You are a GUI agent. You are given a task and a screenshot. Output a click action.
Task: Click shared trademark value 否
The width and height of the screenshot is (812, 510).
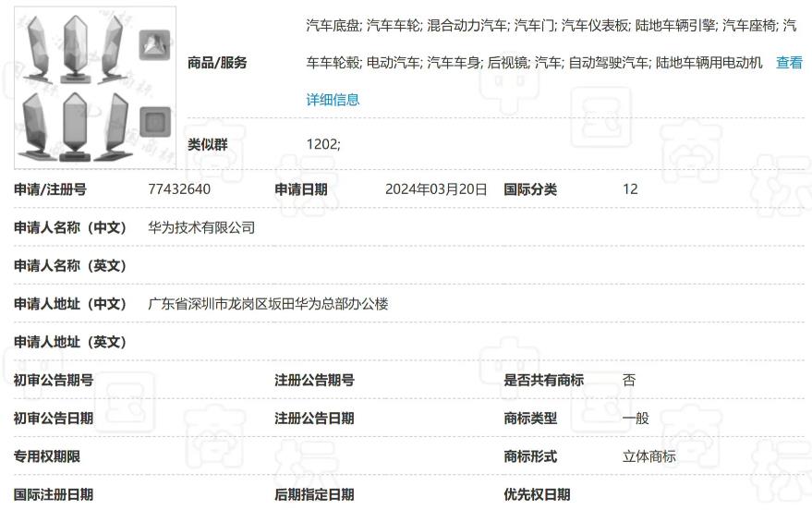pyautogui.click(x=629, y=380)
